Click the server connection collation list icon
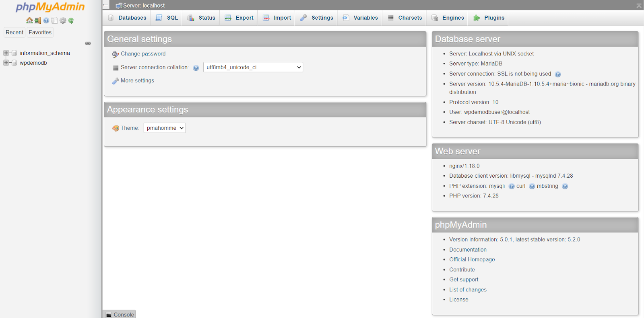The image size is (644, 318). coord(116,68)
